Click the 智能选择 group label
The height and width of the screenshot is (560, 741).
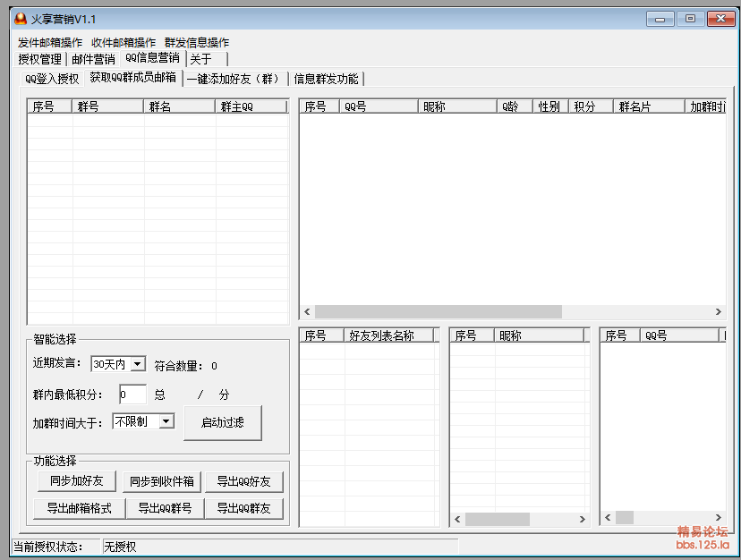point(55,339)
